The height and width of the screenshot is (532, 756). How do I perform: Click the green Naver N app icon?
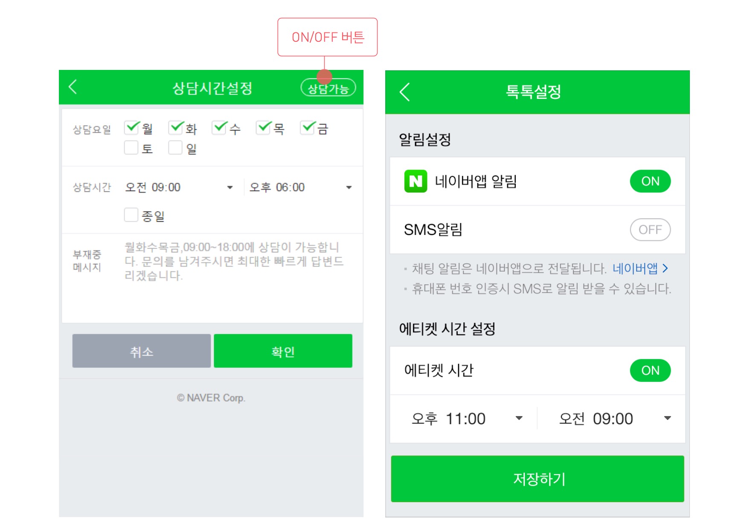click(415, 181)
